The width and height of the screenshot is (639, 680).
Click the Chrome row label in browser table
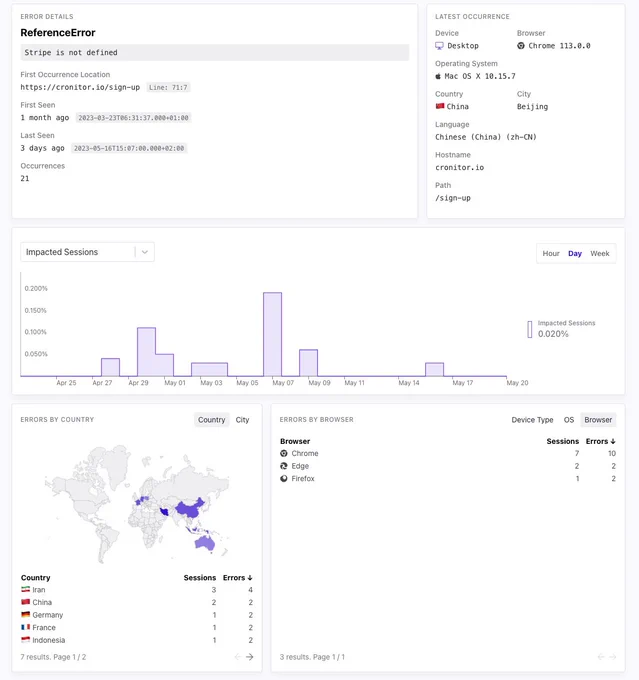pos(305,453)
